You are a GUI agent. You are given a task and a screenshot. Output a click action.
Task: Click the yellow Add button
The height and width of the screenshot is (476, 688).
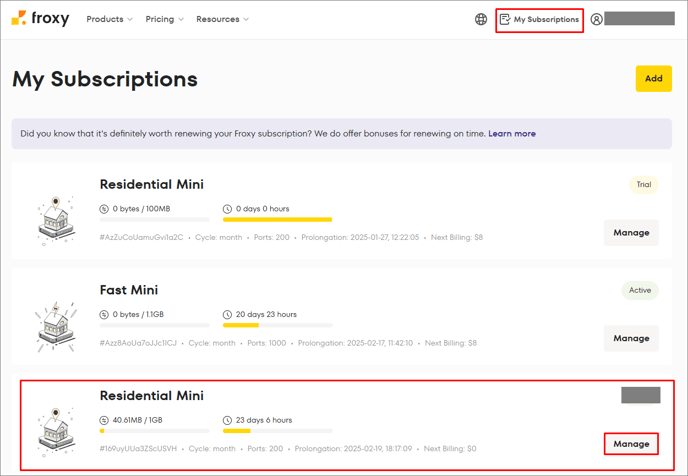pyautogui.click(x=653, y=79)
